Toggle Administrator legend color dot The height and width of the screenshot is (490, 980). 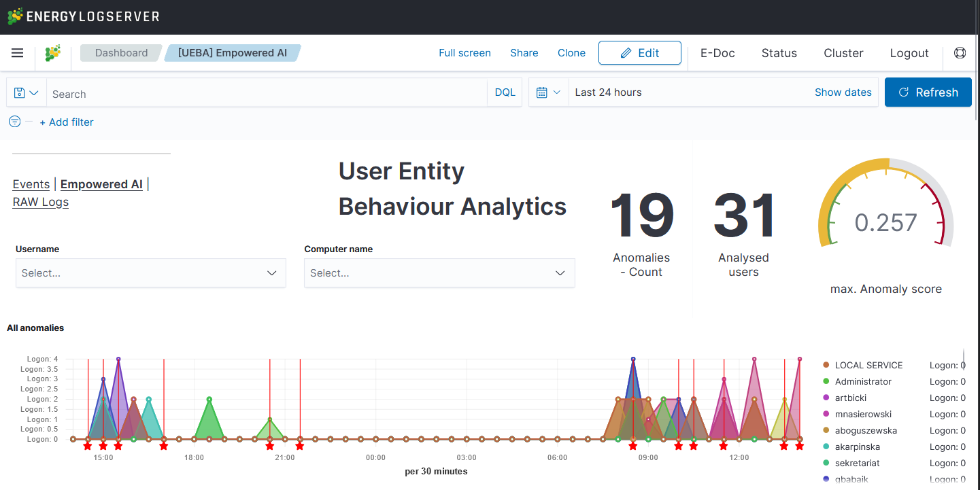[x=826, y=381]
